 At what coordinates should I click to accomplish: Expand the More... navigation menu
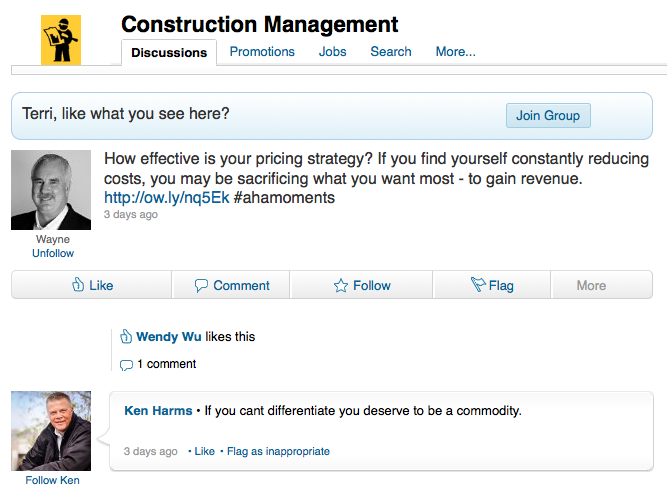coord(455,51)
